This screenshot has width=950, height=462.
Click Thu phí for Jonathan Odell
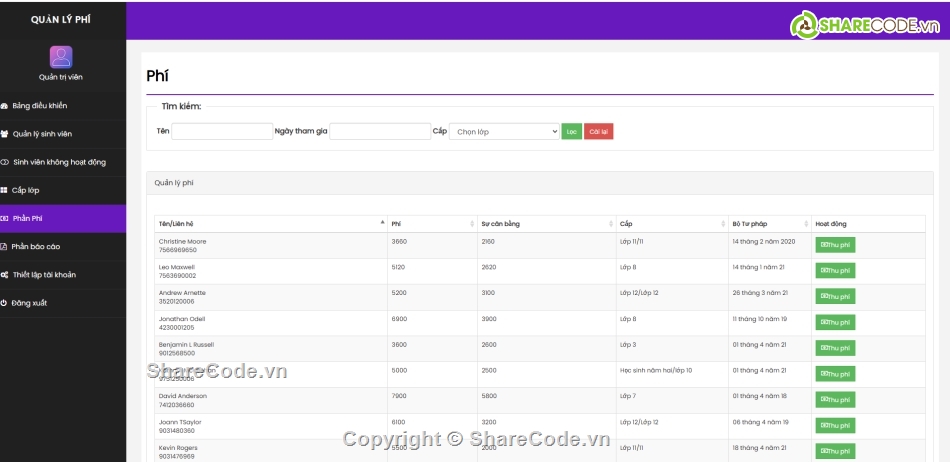tap(835, 322)
